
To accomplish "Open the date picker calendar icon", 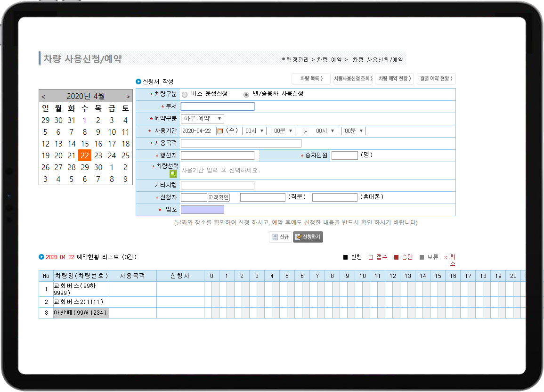I will click(x=220, y=131).
